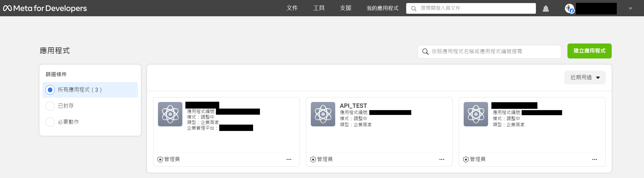The image size is (644, 178).
Task: Select the 已封存 radio filter
Action: 50,106
